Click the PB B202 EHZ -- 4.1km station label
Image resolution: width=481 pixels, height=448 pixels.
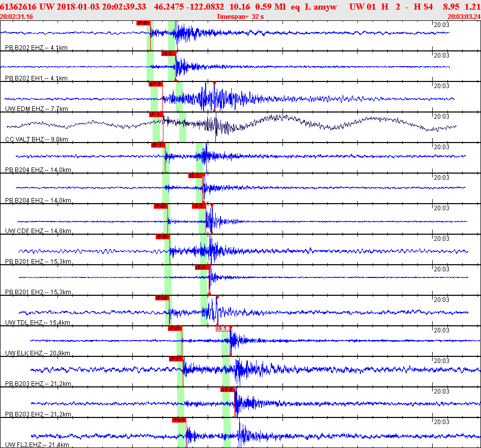pyautogui.click(x=36, y=47)
